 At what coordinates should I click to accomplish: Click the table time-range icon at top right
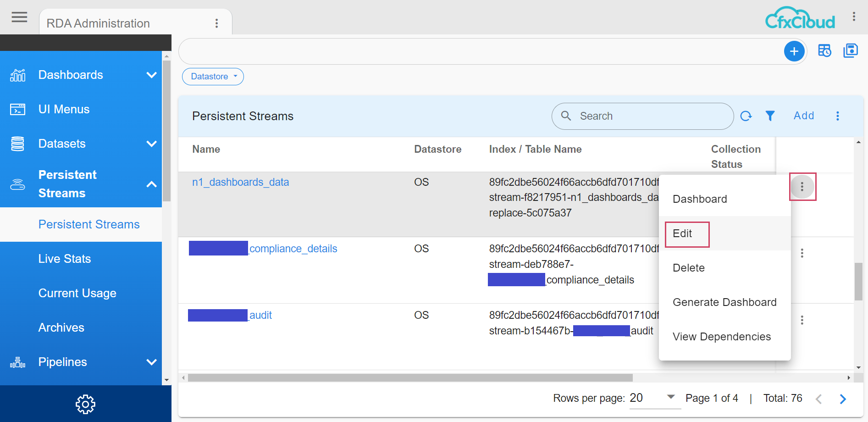pos(824,50)
